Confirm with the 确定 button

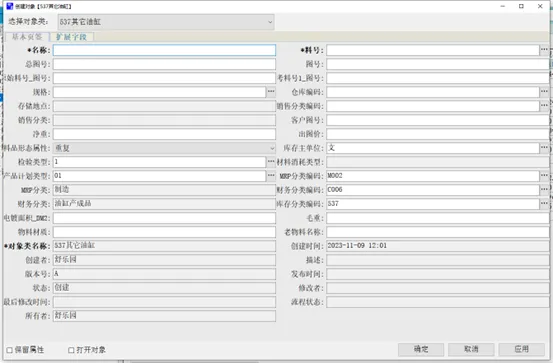[x=421, y=349]
